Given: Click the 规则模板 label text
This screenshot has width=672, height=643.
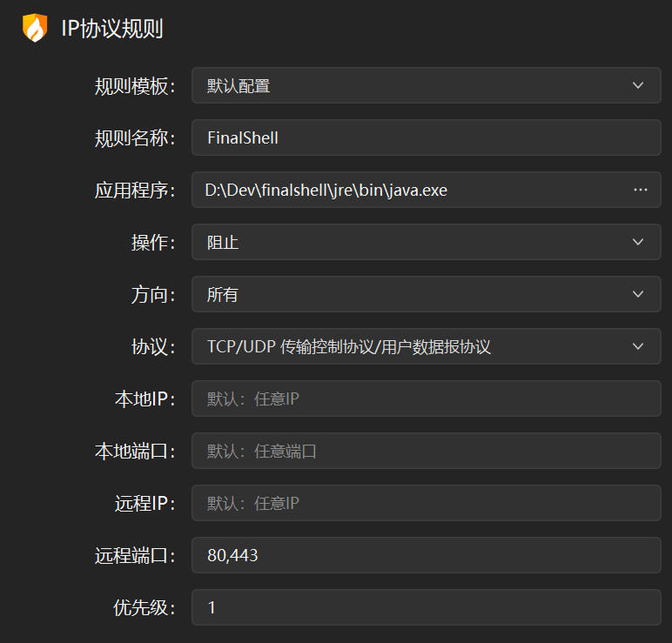Looking at the screenshot, I should coord(135,86).
